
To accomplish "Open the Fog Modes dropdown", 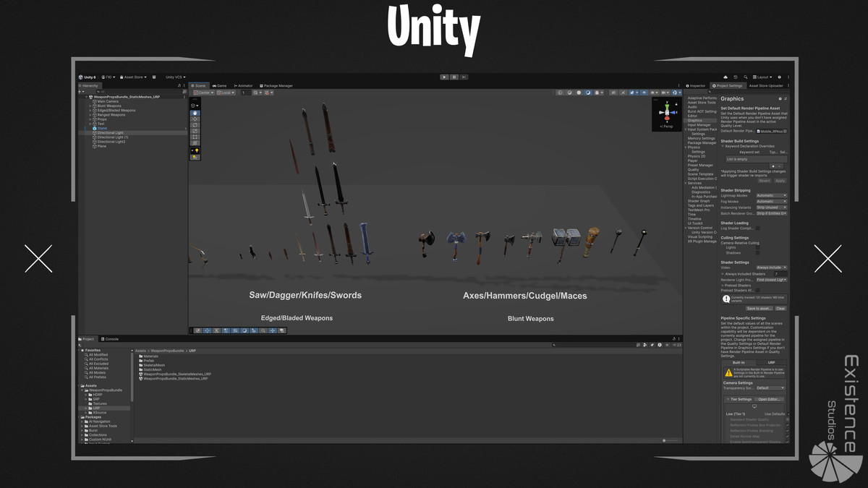I will 772,202.
